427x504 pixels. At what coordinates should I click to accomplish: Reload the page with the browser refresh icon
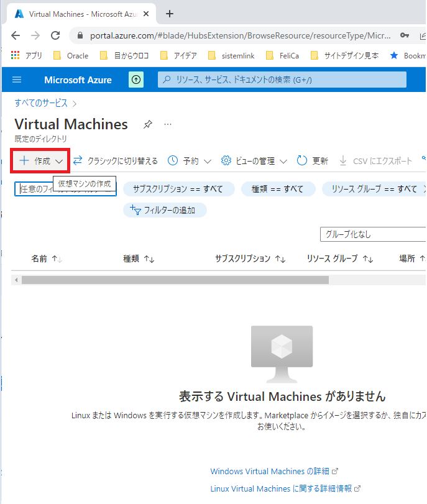coord(55,35)
